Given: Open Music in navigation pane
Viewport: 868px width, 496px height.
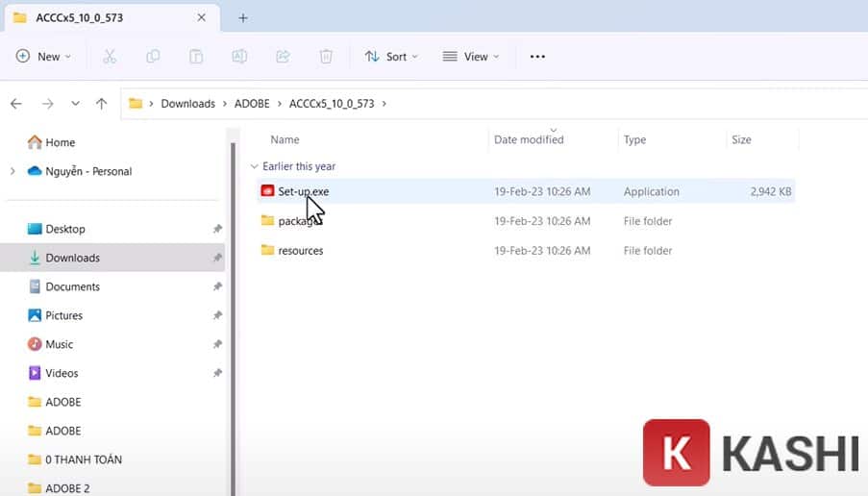Looking at the screenshot, I should pos(60,344).
